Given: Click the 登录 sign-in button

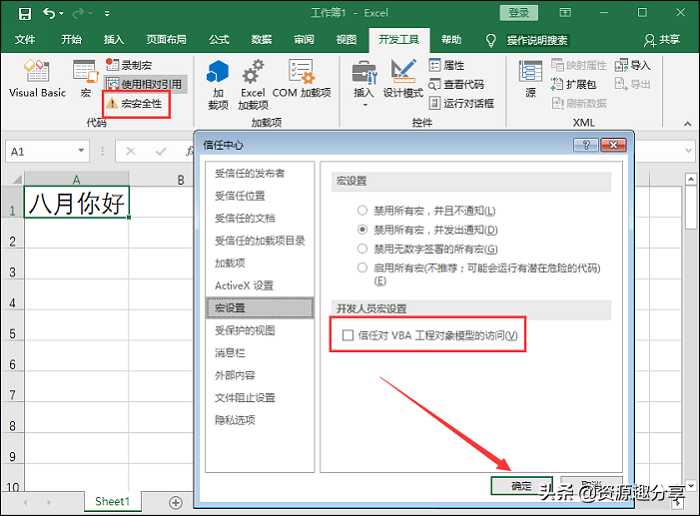Looking at the screenshot, I should 519,13.
